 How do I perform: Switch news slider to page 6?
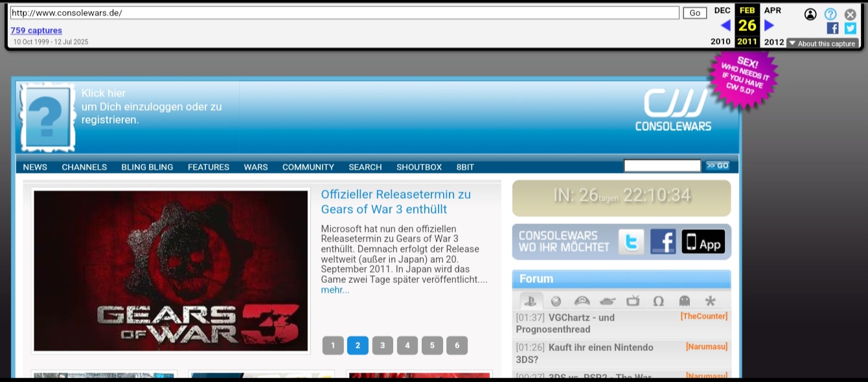pos(457,346)
